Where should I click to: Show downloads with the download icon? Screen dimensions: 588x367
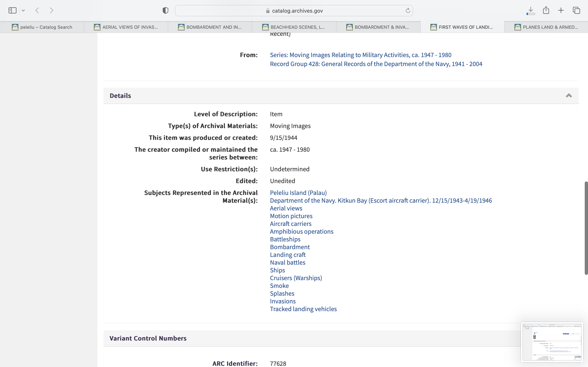(531, 10)
